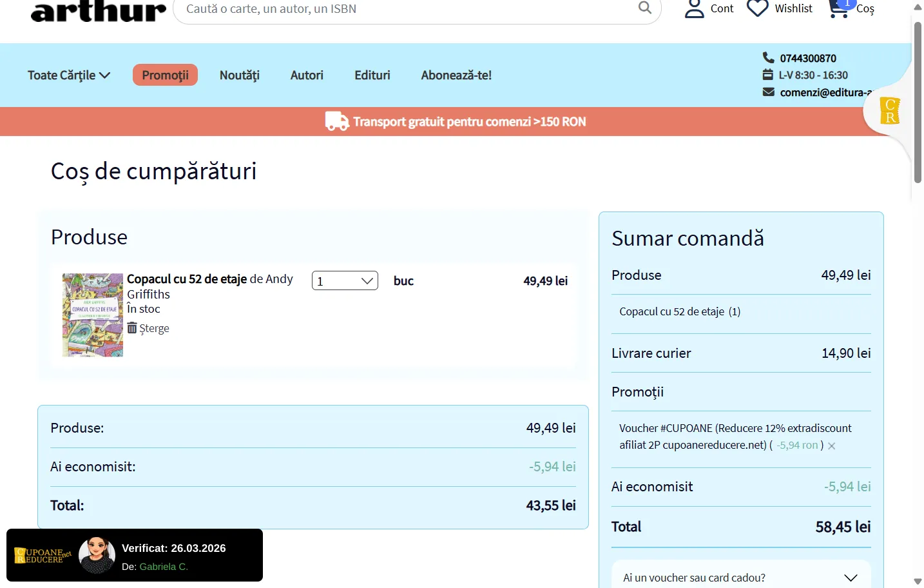The image size is (924, 588).
Task: Go to the Promoții page
Action: [165, 75]
